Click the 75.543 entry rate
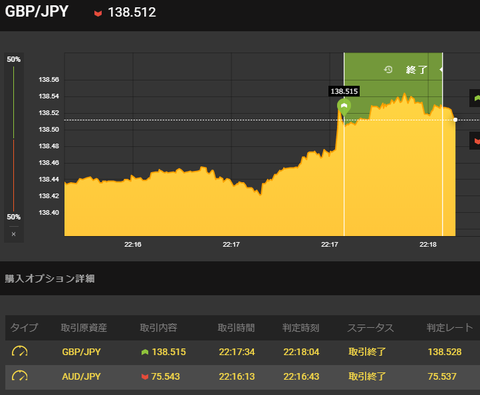Screen dimensions: 480x395 click(165, 377)
